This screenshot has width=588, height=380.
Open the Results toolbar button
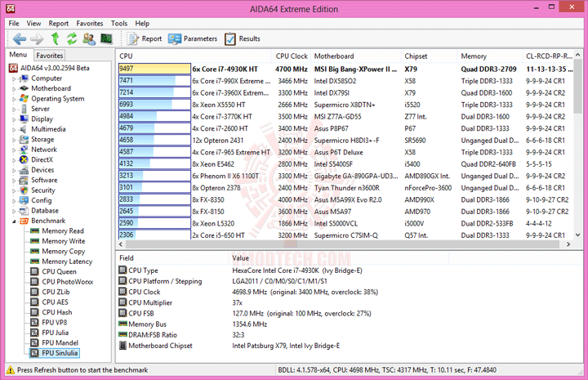coord(243,38)
